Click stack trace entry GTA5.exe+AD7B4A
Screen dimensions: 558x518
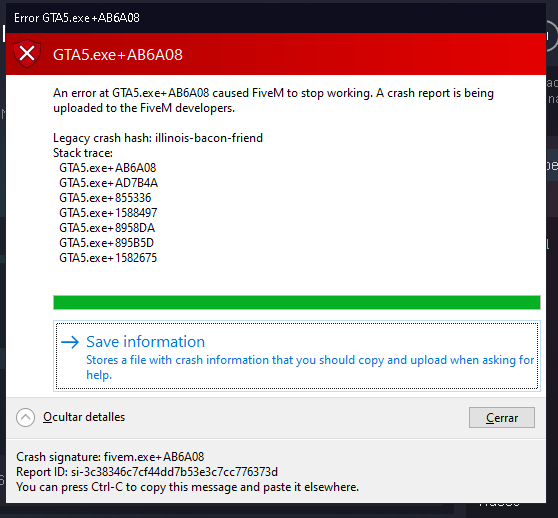tap(109, 183)
